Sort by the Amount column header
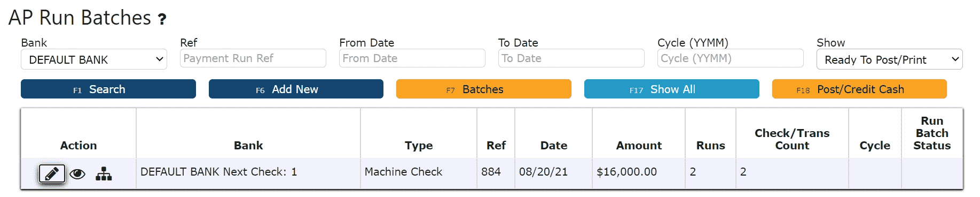 (x=639, y=146)
